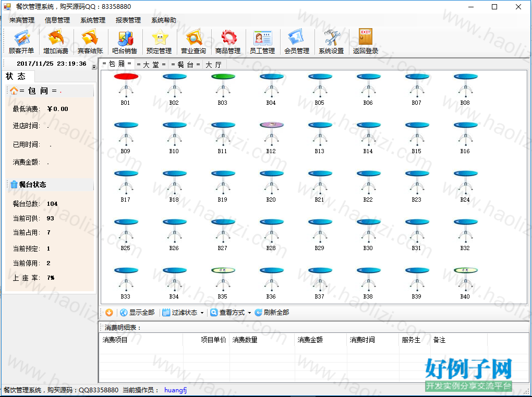Select reserved table B35
The height and width of the screenshot is (397, 532).
pyautogui.click(x=223, y=283)
